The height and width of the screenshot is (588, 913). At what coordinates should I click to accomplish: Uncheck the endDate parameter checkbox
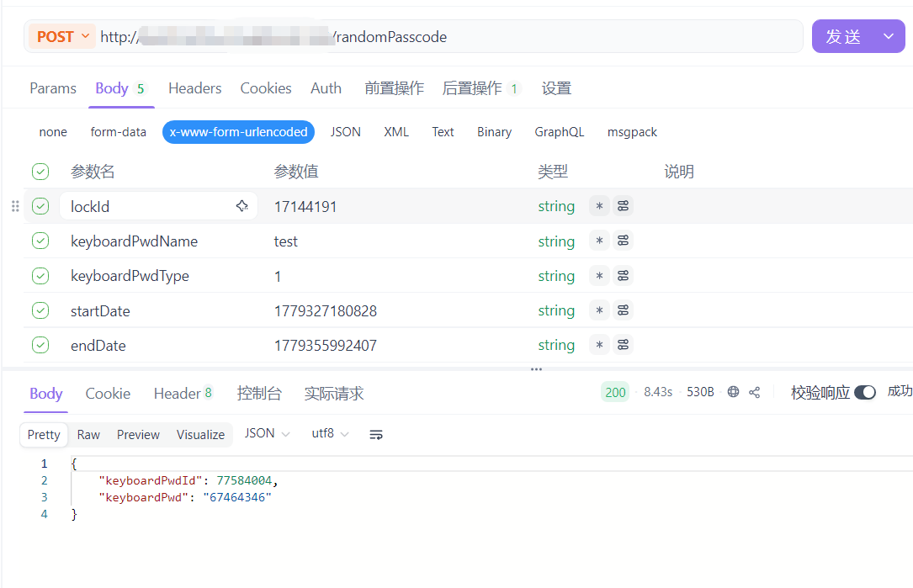(x=40, y=345)
